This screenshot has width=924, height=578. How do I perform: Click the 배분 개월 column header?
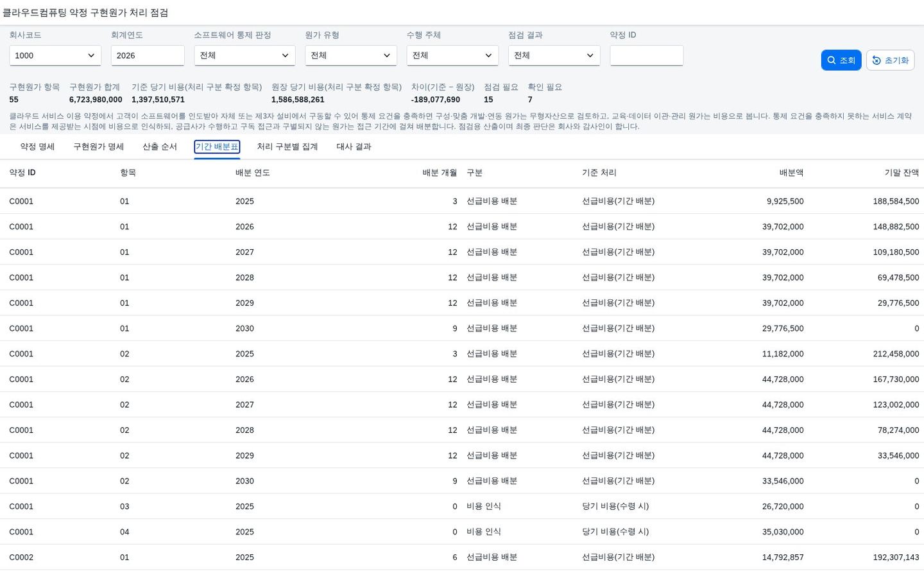click(x=440, y=173)
